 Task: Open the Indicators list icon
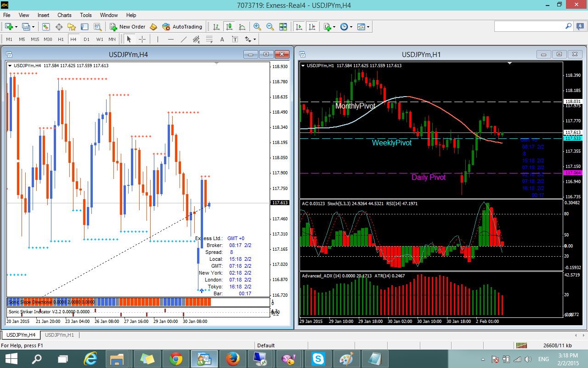[328, 27]
